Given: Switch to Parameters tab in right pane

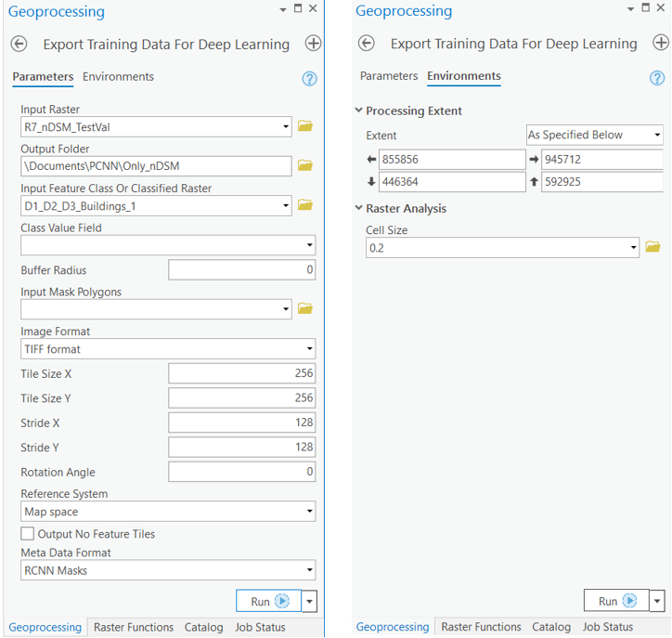Looking at the screenshot, I should (388, 76).
